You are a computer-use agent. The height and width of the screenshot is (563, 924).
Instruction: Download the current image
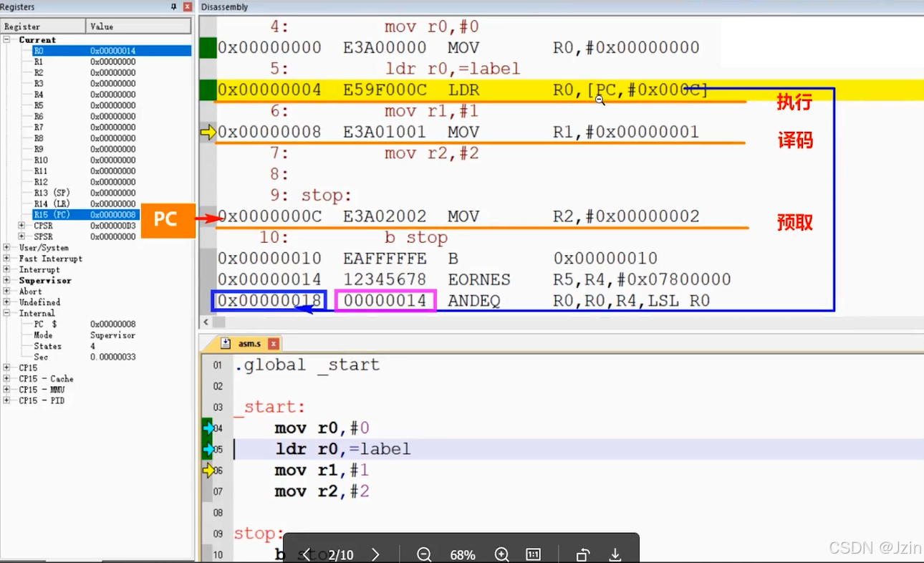pyautogui.click(x=615, y=554)
